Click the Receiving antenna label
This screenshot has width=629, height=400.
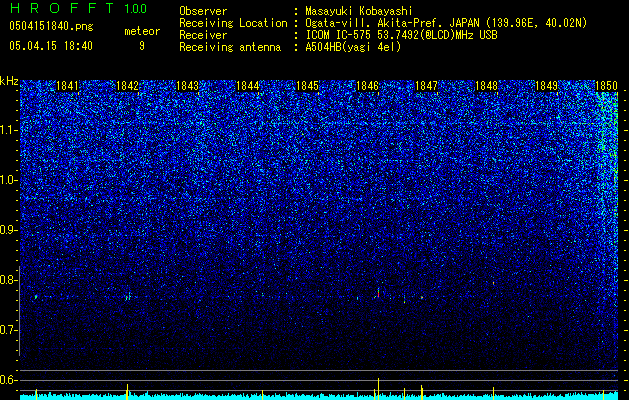coord(230,47)
